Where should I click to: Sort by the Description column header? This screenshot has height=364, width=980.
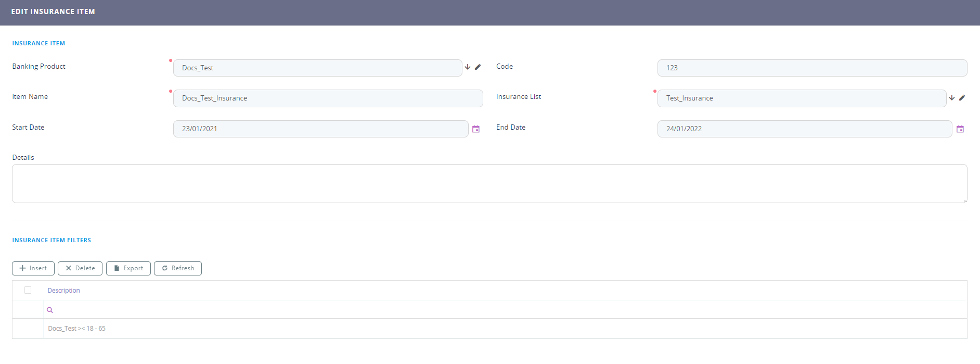coord(64,291)
